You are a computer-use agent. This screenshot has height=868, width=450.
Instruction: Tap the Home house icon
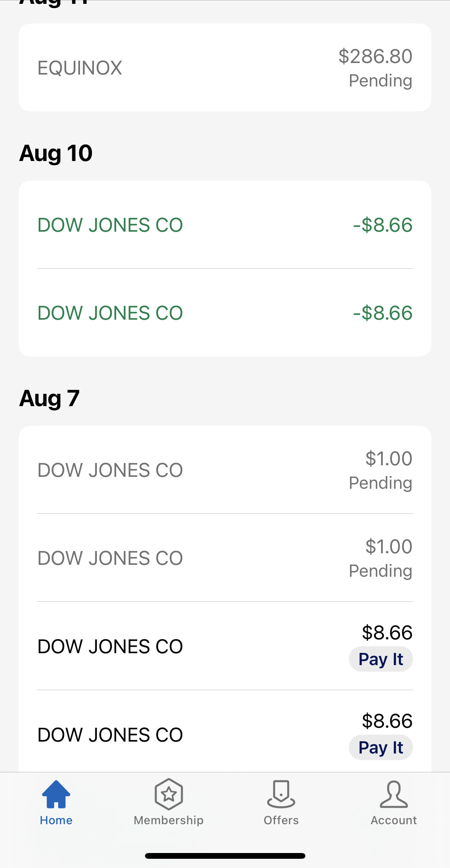coord(56,794)
